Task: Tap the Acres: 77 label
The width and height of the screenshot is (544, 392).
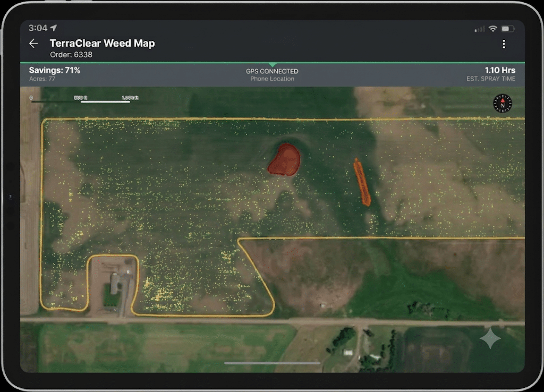Action: (42, 79)
